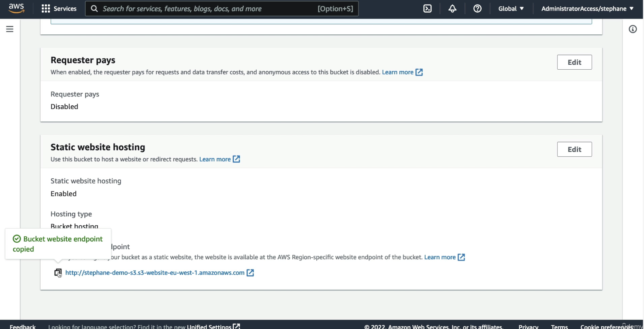Screen dimensions: 644x329
Task: Click external icon beside endpoint Learn more
Action: pyautogui.click(x=461, y=257)
